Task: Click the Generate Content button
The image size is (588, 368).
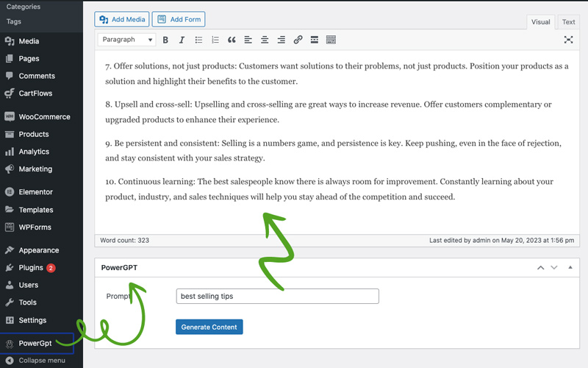Action: [x=209, y=327]
